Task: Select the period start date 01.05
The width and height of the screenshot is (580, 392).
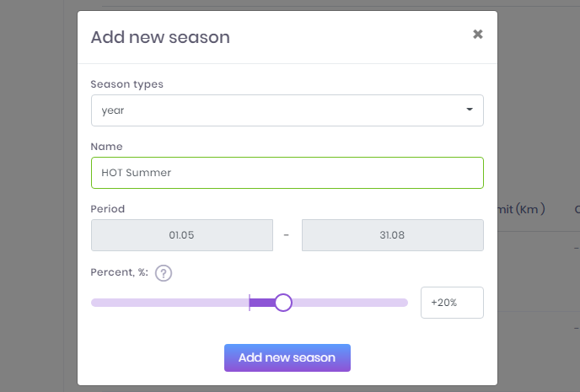Action: (x=181, y=235)
